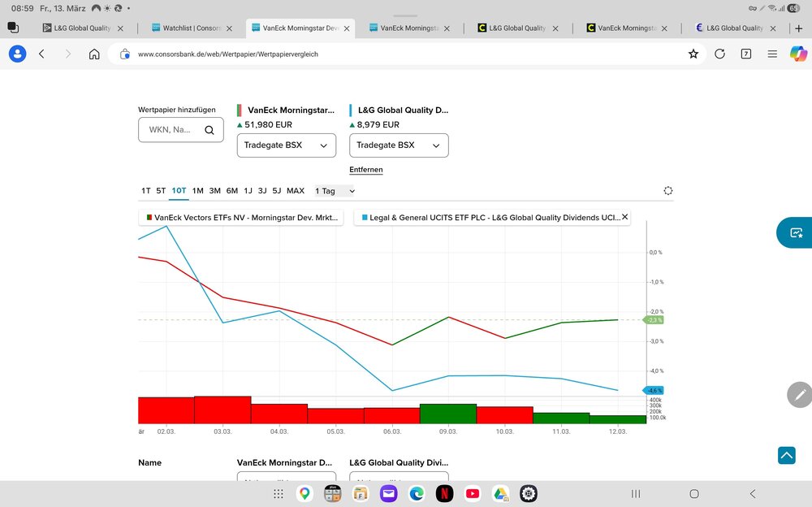The height and width of the screenshot is (507, 812).
Task: Open the floating feedback chat button
Action: pyautogui.click(x=796, y=232)
